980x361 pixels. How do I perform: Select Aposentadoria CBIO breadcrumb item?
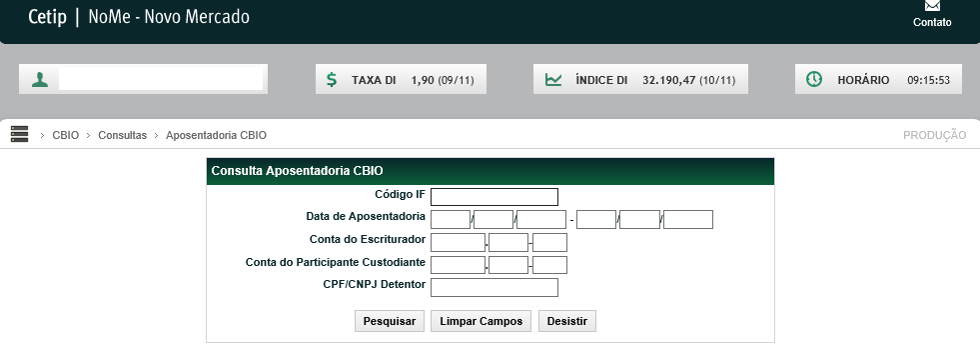point(216,135)
